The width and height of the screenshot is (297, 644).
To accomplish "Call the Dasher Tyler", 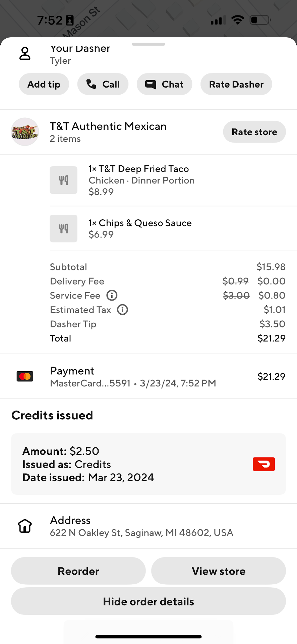I will click(x=103, y=84).
